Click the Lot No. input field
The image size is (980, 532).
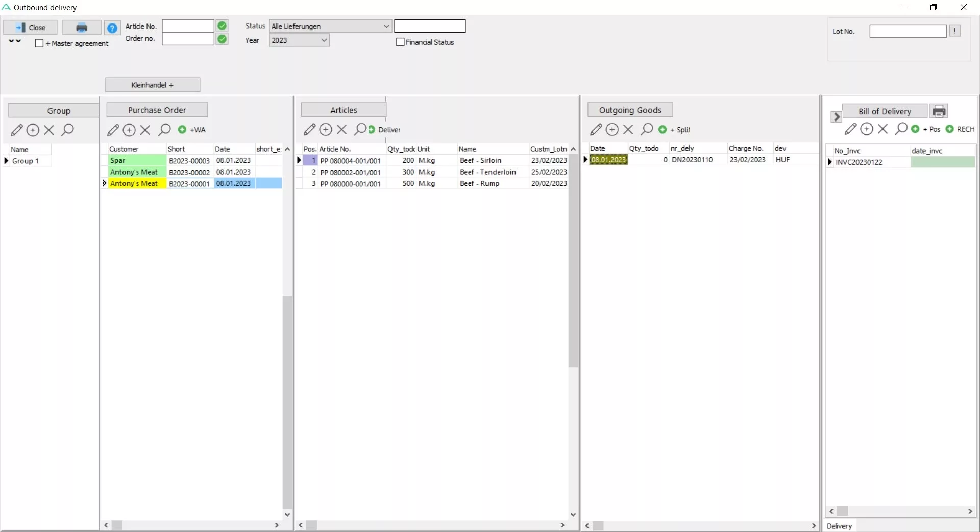coord(908,31)
